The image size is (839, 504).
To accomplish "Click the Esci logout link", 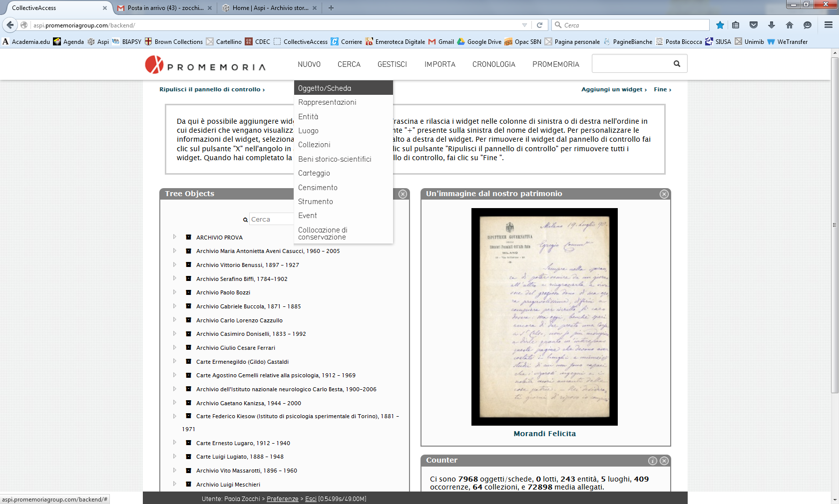I will click(x=311, y=499).
